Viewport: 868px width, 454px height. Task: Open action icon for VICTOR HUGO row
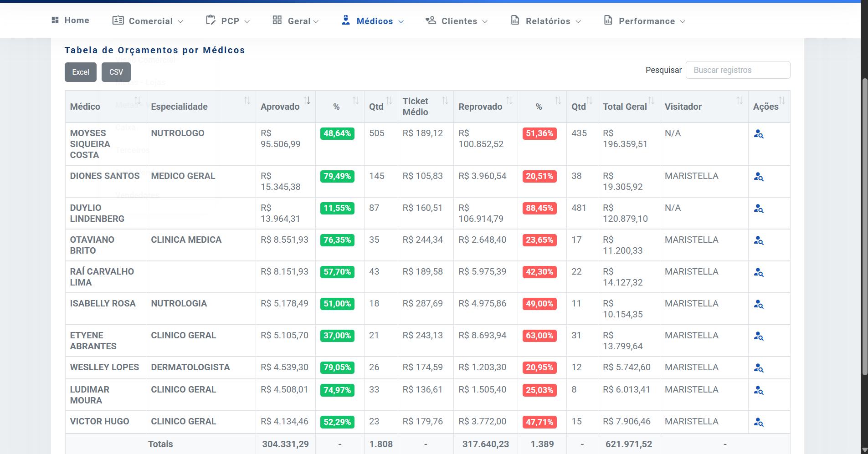tap(758, 422)
